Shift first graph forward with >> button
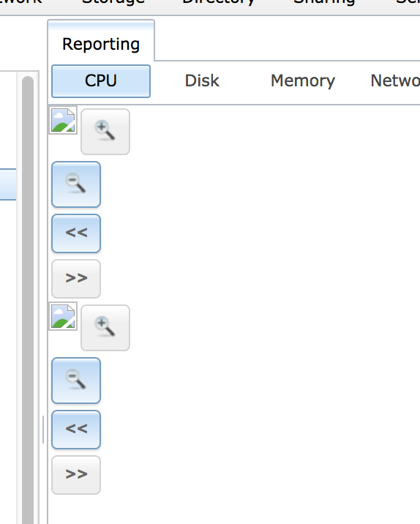 point(76,279)
